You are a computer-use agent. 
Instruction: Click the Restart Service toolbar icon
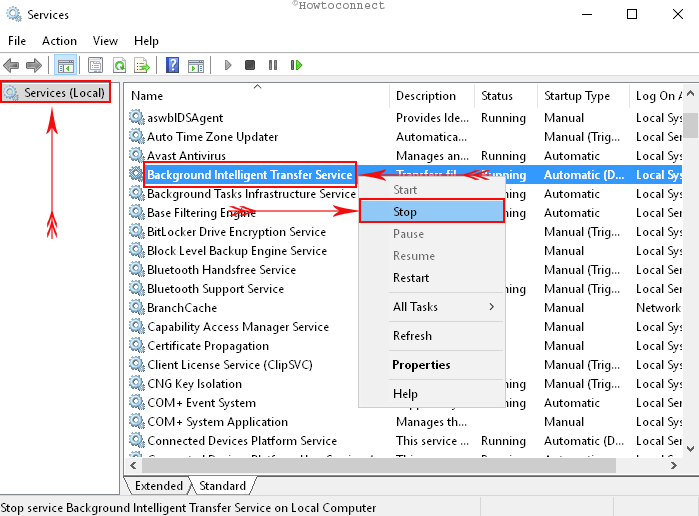pyautogui.click(x=296, y=66)
